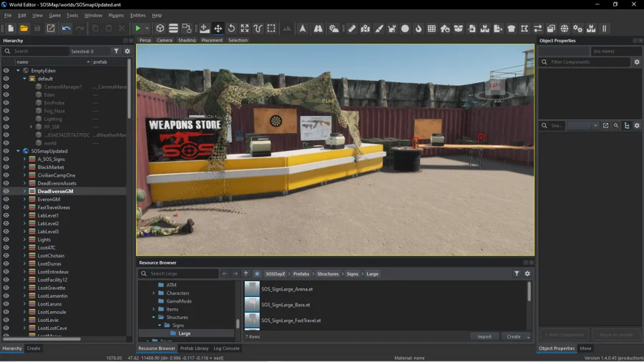Hide the BlackMarket layer

pyautogui.click(x=6, y=167)
